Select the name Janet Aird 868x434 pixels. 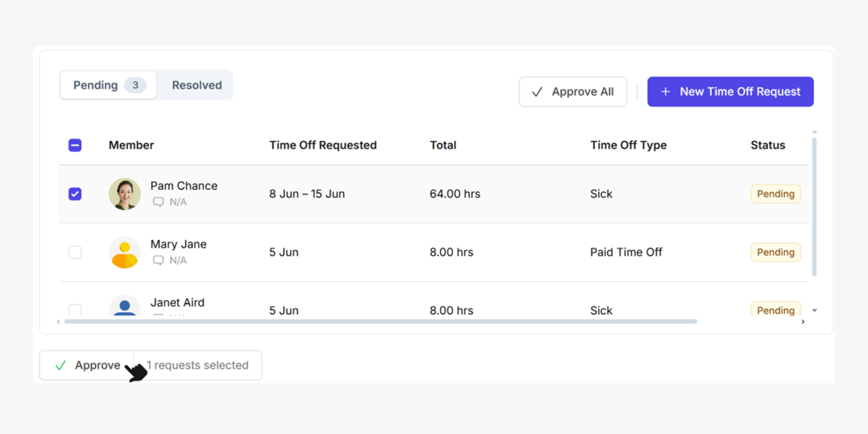177,302
